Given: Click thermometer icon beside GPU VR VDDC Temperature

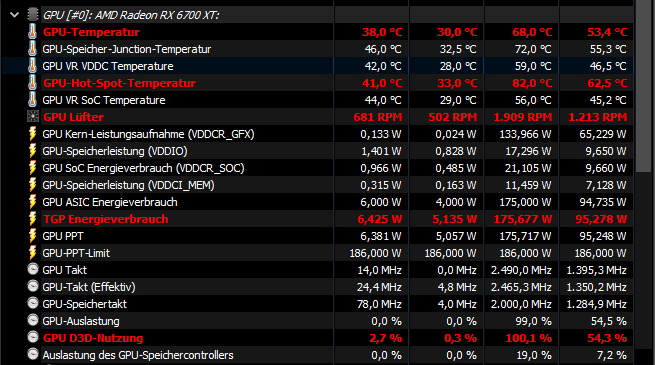Looking at the screenshot, I should [32, 66].
